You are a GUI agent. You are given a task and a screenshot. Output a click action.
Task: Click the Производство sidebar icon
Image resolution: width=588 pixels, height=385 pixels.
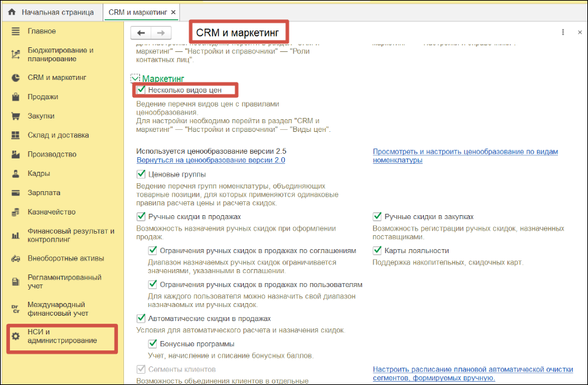16,153
